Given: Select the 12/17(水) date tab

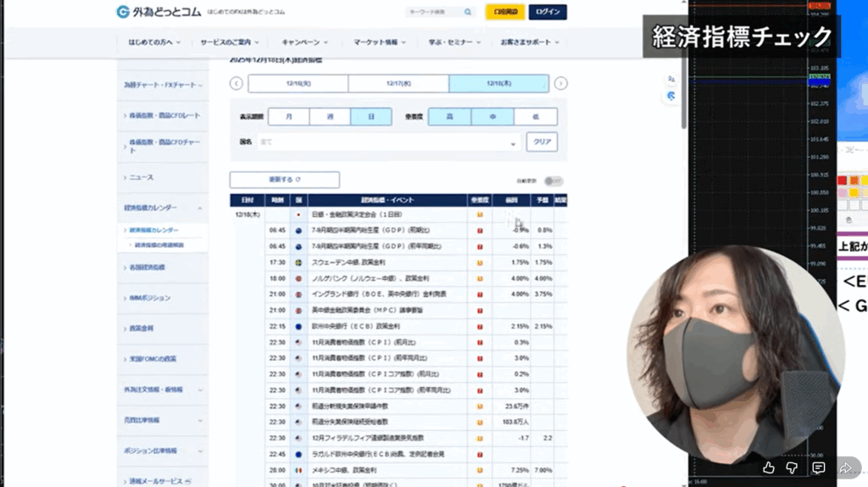Looking at the screenshot, I should pyautogui.click(x=398, y=83).
